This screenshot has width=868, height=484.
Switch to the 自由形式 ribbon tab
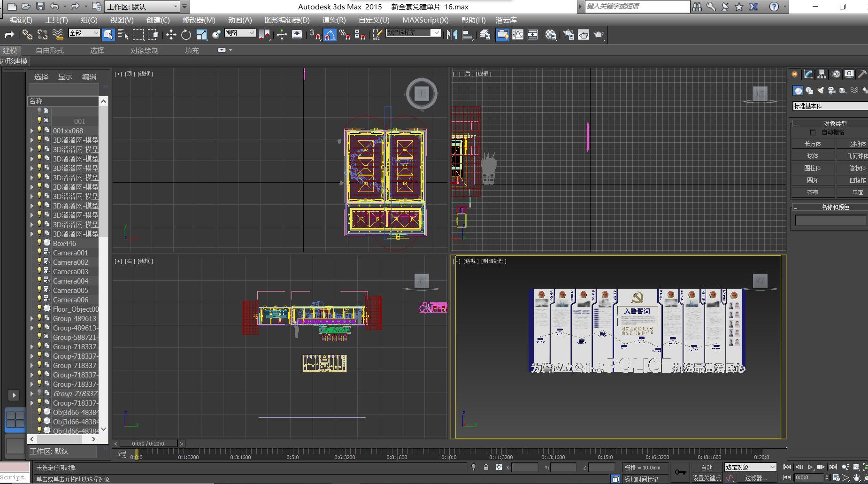50,50
